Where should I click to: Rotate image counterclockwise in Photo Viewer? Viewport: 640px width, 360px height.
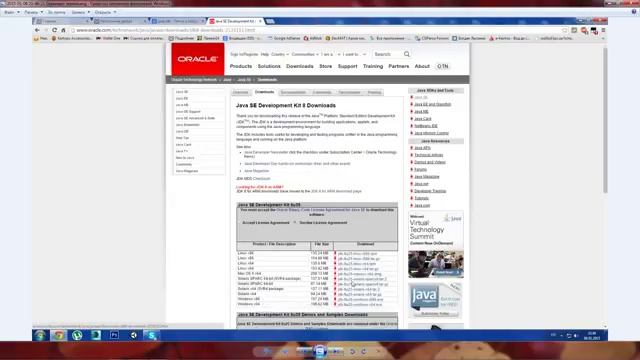pyautogui.click(x=352, y=351)
